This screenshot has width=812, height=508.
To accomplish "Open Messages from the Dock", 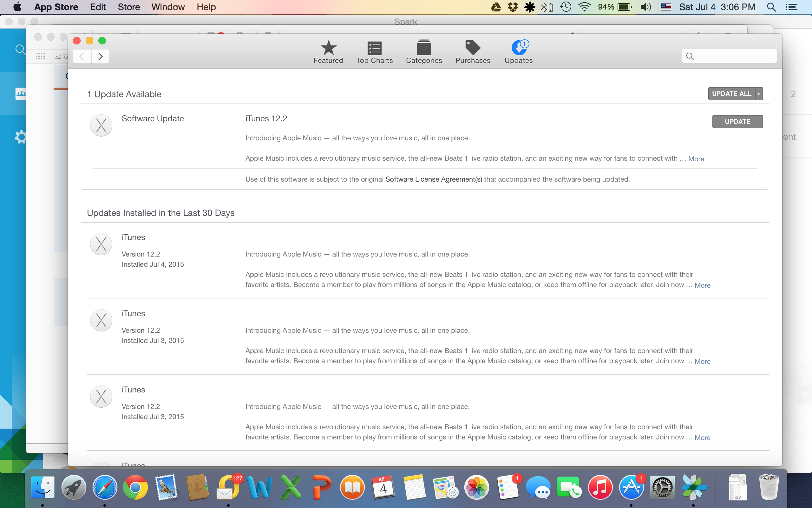I will coord(538,487).
